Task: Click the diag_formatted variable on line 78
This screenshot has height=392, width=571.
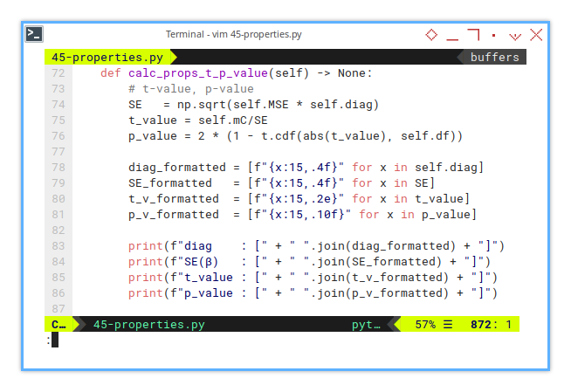Action: tap(177, 168)
